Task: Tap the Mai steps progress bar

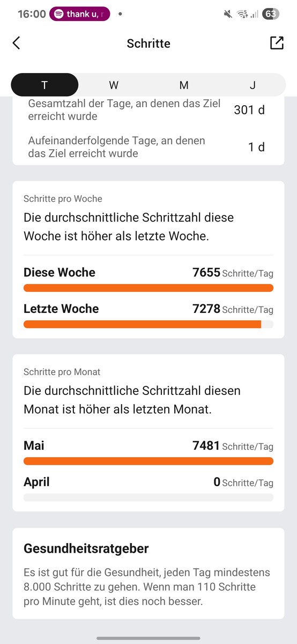Action: tap(148, 461)
